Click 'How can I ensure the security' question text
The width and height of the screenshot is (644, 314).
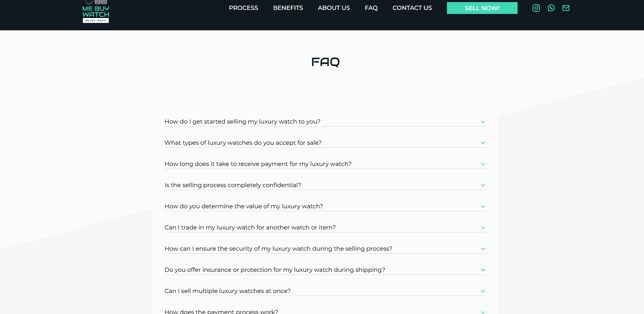[278, 249]
